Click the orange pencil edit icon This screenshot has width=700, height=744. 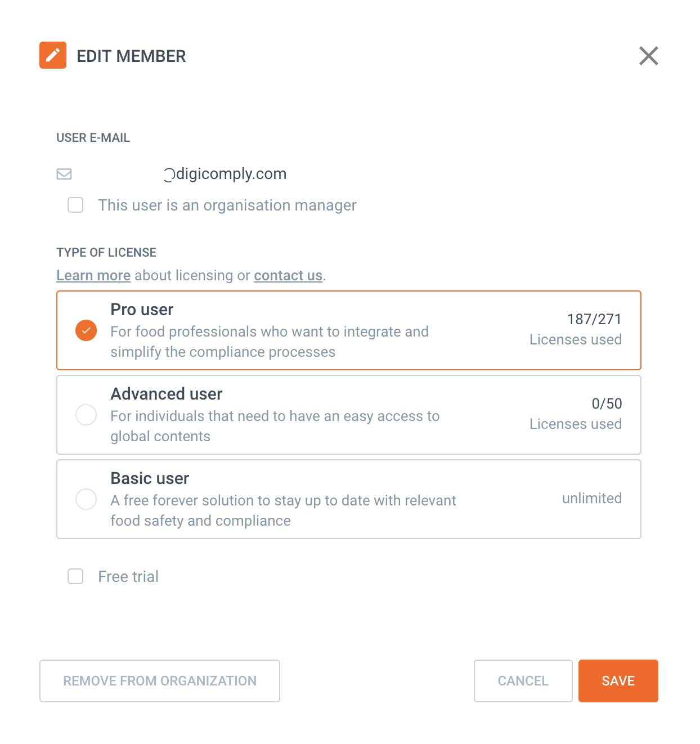(53, 55)
